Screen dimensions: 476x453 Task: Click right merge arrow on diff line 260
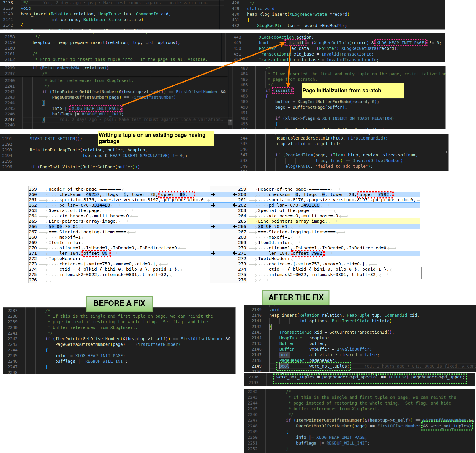(x=213, y=194)
